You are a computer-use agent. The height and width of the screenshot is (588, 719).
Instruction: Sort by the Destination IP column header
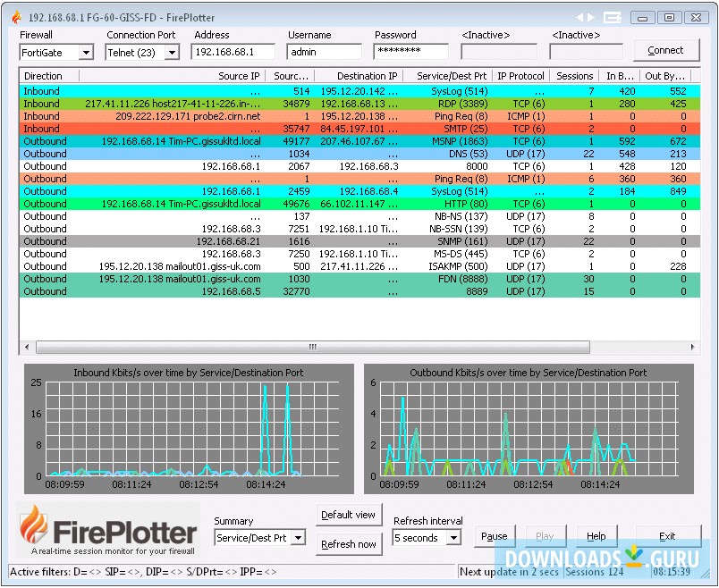(x=360, y=76)
